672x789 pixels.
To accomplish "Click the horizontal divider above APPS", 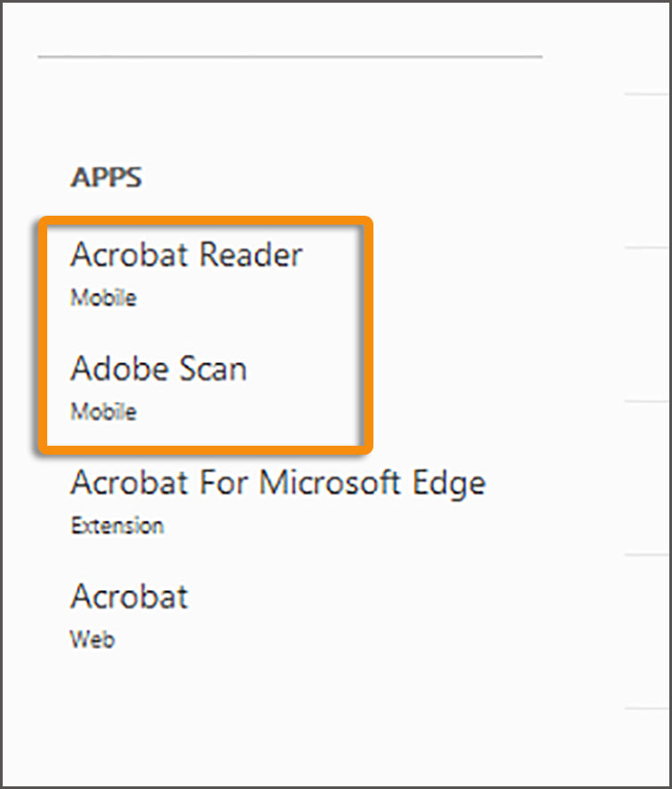I will 290,57.
